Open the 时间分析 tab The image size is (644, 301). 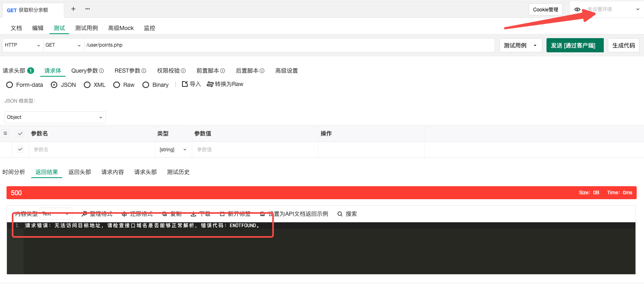14,172
